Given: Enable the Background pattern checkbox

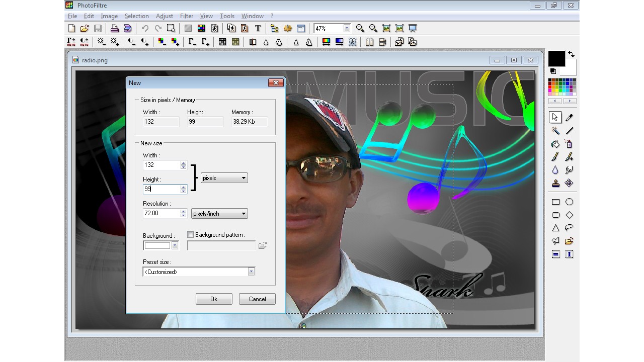Looking at the screenshot, I should pos(190,234).
